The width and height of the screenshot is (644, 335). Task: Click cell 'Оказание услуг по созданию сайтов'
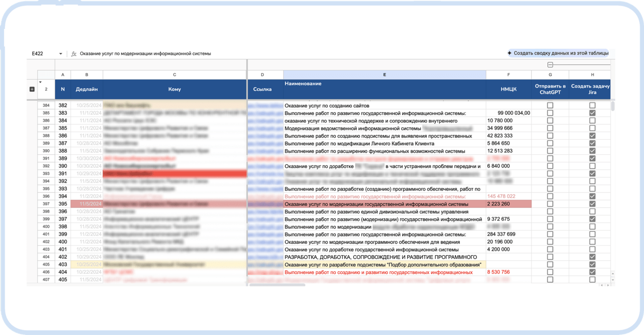tap(384, 105)
